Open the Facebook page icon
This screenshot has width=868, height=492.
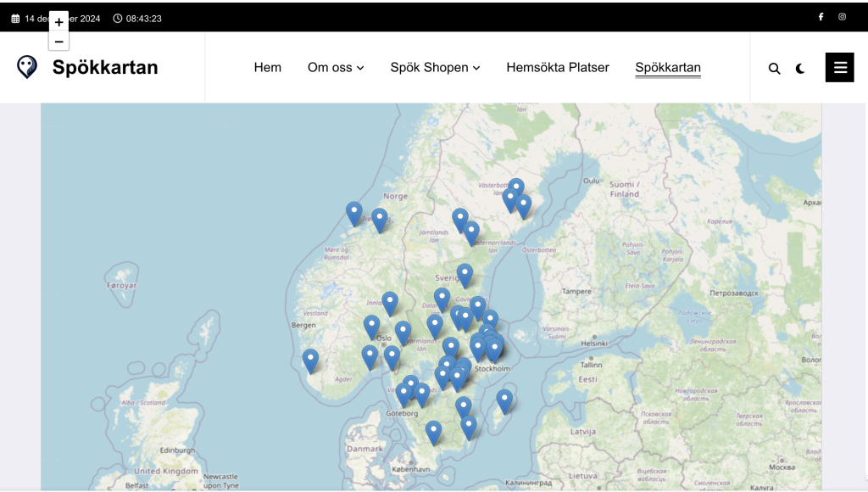point(821,17)
